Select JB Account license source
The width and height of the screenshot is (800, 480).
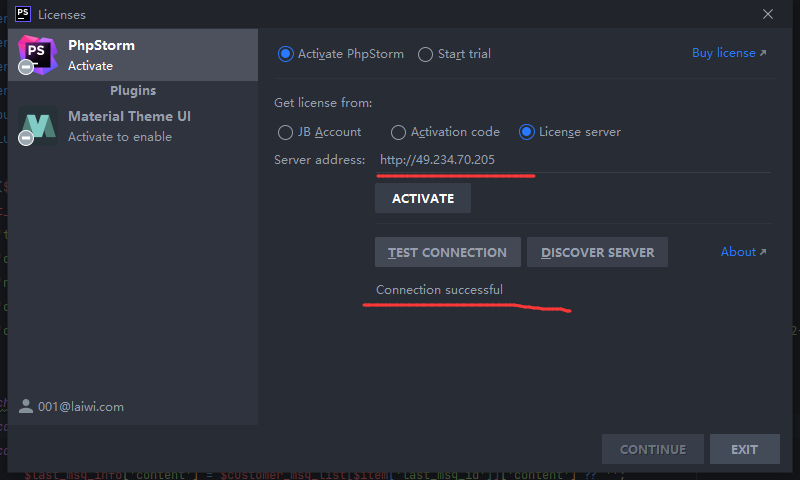pos(286,132)
